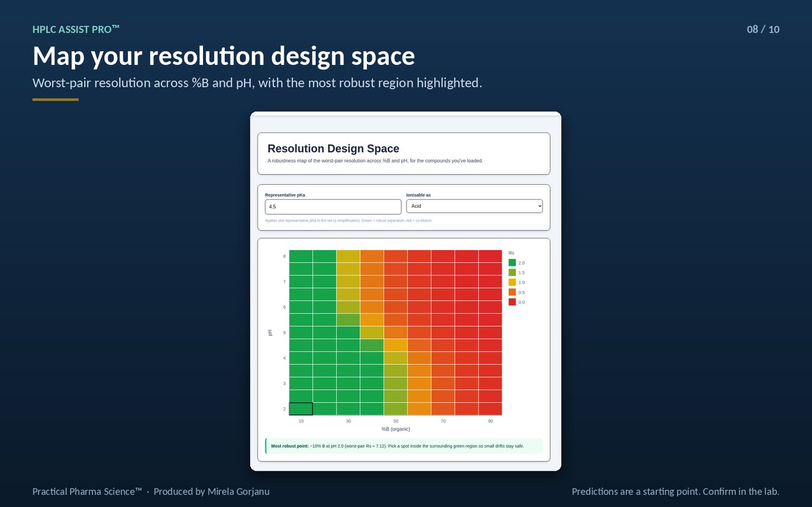Image resolution: width=812 pixels, height=507 pixels.
Task: Click the red 0.0 legend swatch
Action: click(512, 302)
